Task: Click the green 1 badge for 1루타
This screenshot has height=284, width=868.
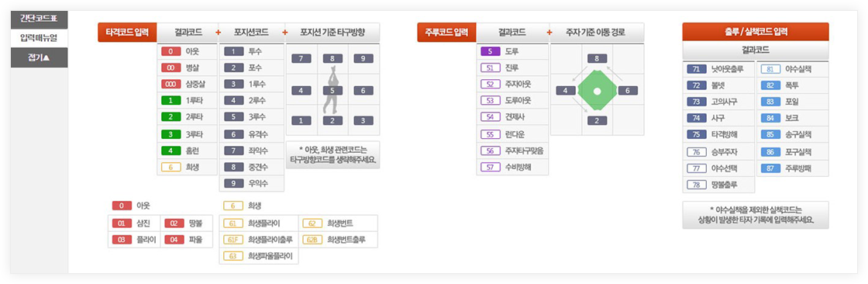Action: (171, 101)
